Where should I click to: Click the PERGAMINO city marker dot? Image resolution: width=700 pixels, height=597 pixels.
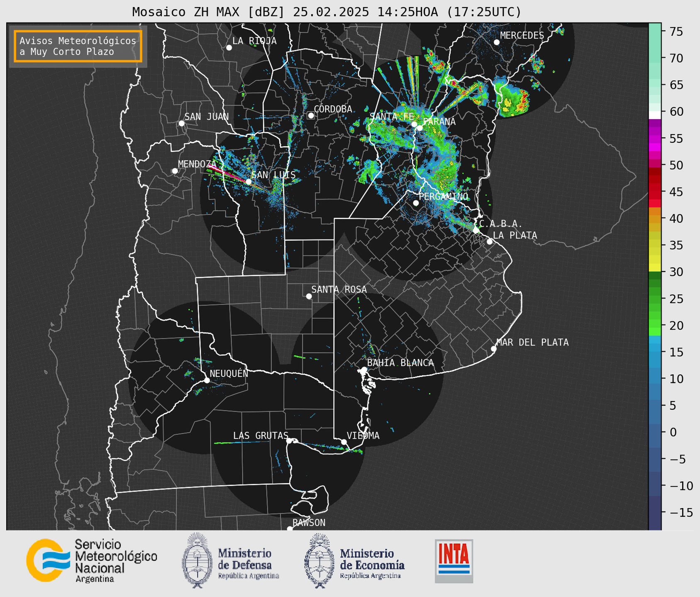(416, 203)
